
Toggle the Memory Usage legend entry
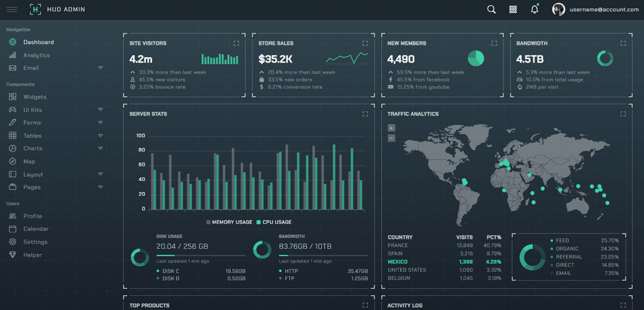[229, 222]
